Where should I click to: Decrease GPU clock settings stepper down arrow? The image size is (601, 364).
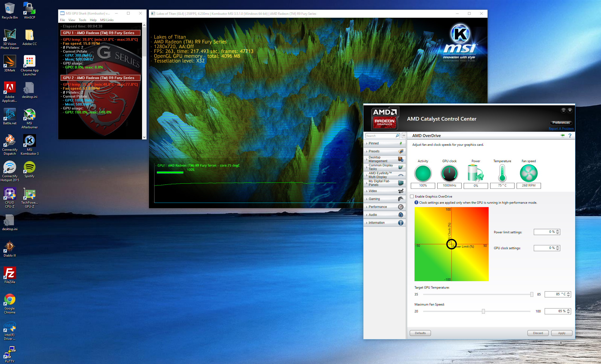[x=558, y=249]
